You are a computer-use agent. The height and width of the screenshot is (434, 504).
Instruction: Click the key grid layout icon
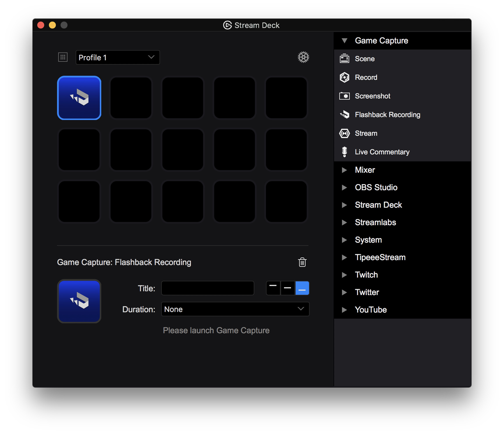[x=63, y=57]
